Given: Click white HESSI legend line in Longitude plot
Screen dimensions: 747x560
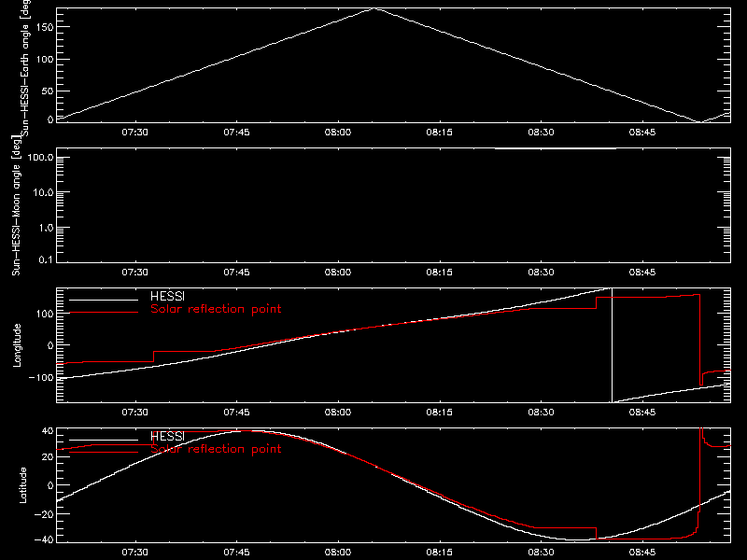Looking at the screenshot, I should pos(104,300).
